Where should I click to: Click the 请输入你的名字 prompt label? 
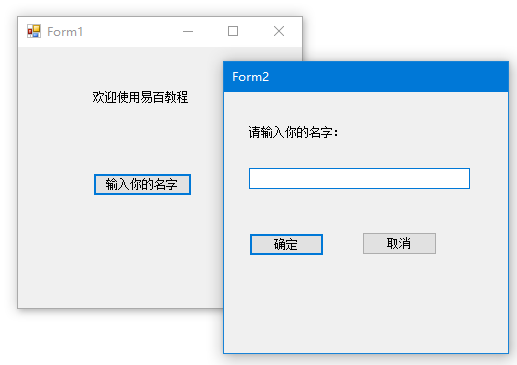(x=293, y=132)
